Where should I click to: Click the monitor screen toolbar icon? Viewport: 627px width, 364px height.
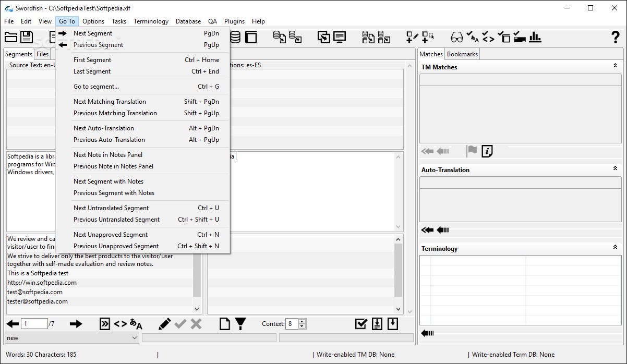pyautogui.click(x=340, y=37)
